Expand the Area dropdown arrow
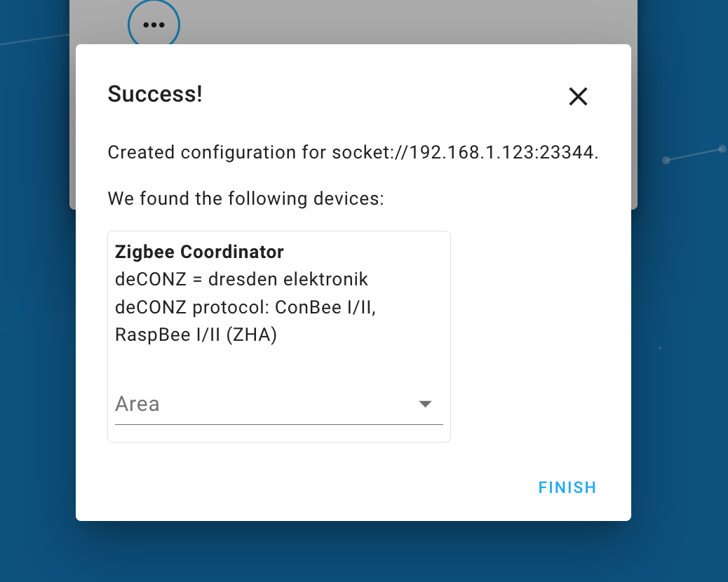 [425, 404]
